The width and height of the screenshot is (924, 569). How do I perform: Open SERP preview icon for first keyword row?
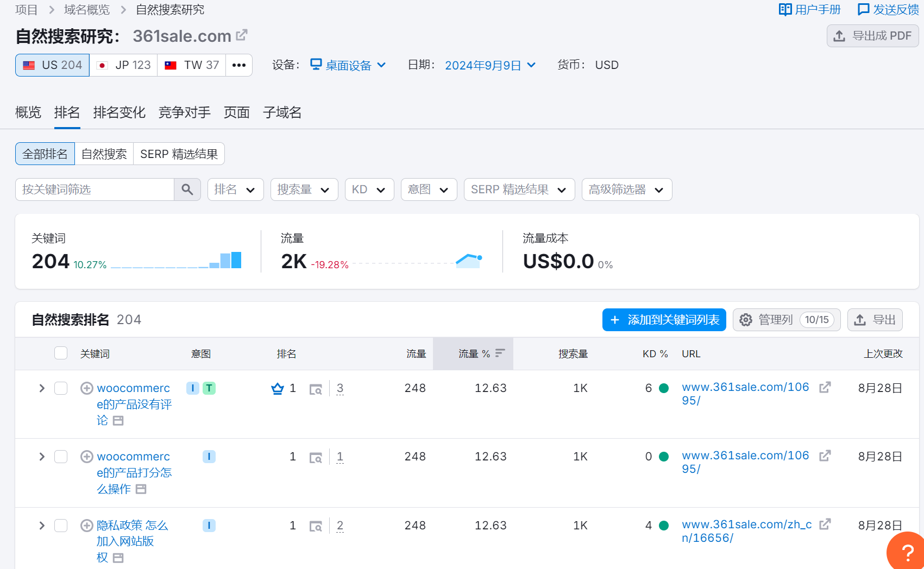tap(316, 389)
